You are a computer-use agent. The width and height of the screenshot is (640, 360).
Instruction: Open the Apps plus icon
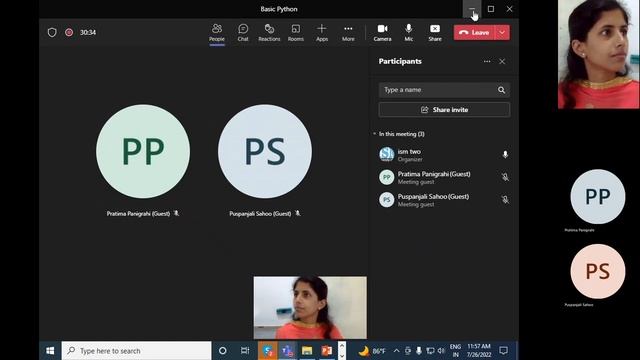tap(322, 33)
